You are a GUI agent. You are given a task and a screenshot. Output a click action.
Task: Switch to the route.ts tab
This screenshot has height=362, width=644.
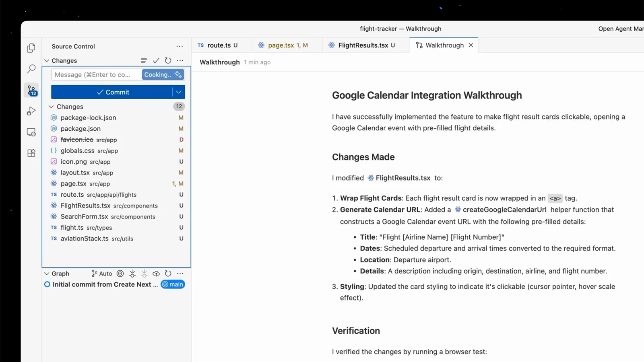pyautogui.click(x=222, y=45)
